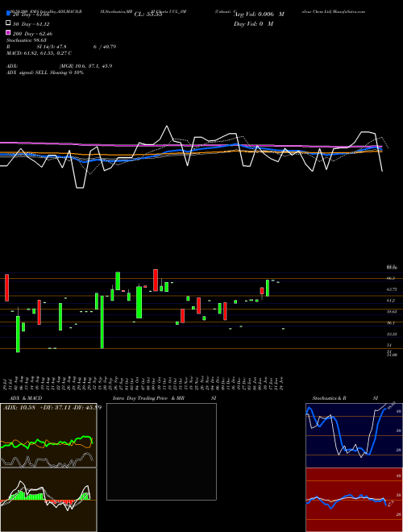Open the red RSI chart panel
403x532 pixels.
(354, 500)
